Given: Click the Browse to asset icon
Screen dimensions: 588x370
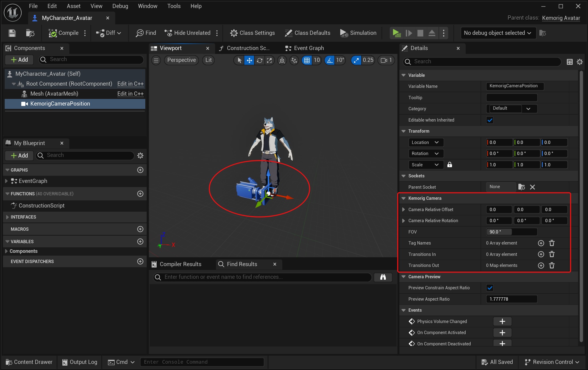Looking at the screenshot, I should point(30,33).
